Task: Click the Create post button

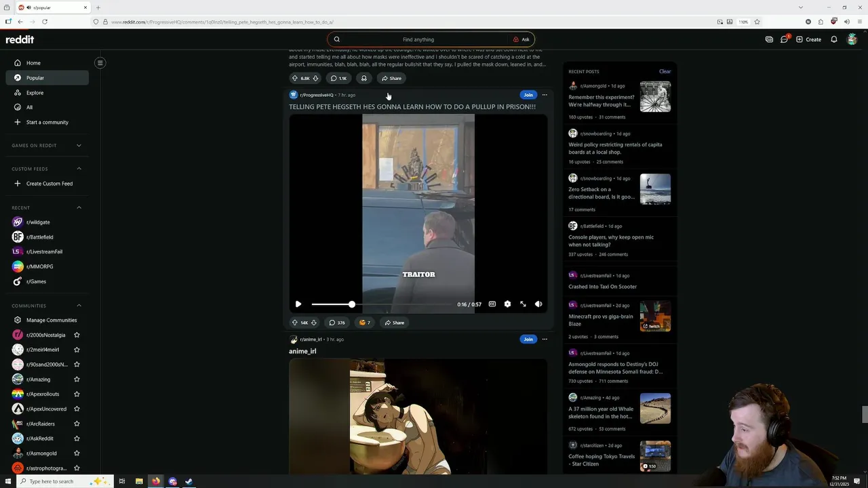Action: (808, 39)
